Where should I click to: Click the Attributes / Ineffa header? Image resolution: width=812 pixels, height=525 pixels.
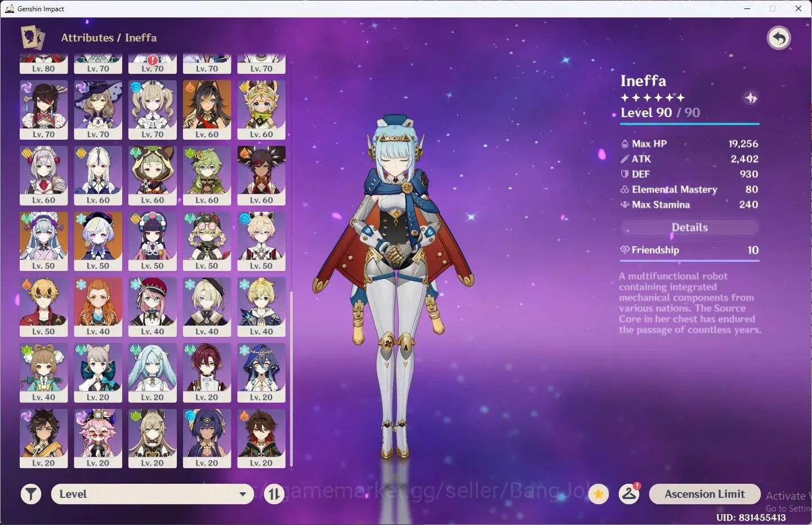point(109,38)
